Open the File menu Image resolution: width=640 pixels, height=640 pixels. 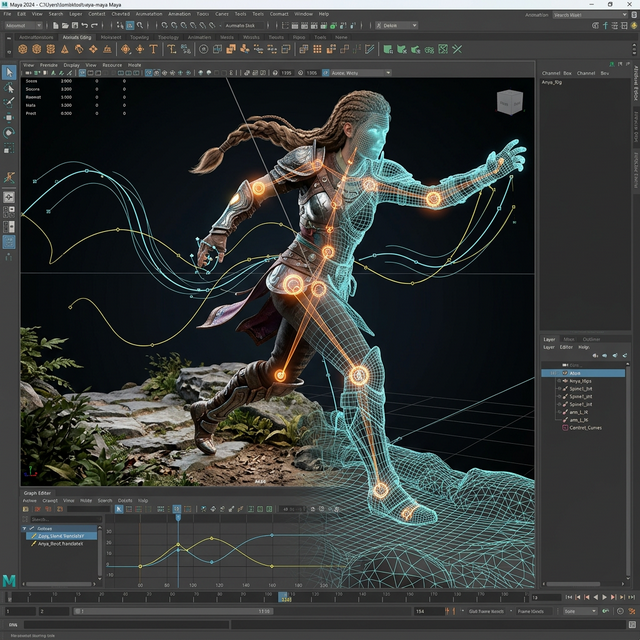[x=7, y=14]
